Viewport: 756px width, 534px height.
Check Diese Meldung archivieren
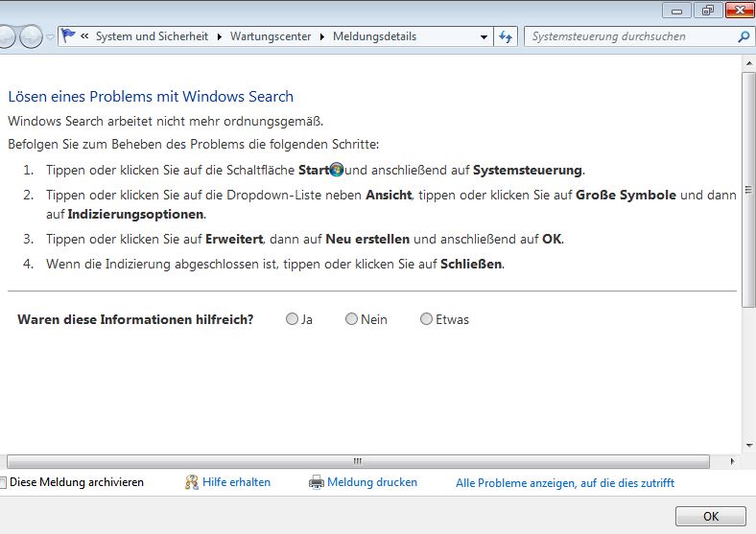click(x=3, y=482)
